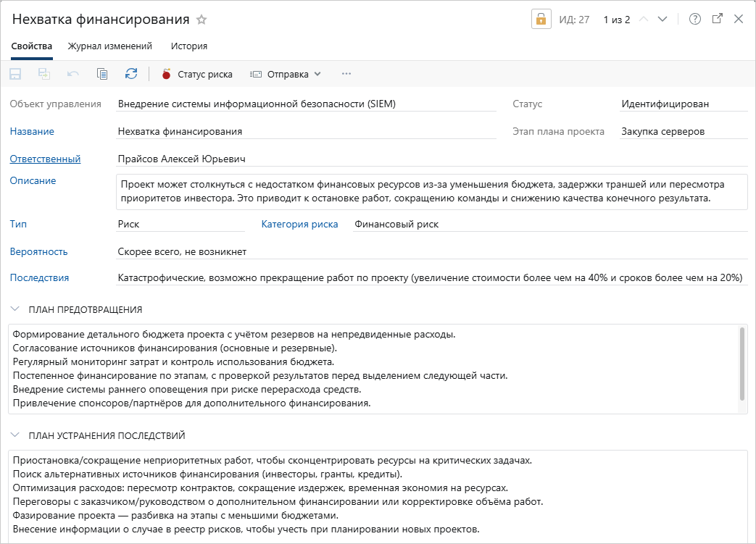756x544 pixels.
Task: Open the История tab
Action: (x=189, y=46)
